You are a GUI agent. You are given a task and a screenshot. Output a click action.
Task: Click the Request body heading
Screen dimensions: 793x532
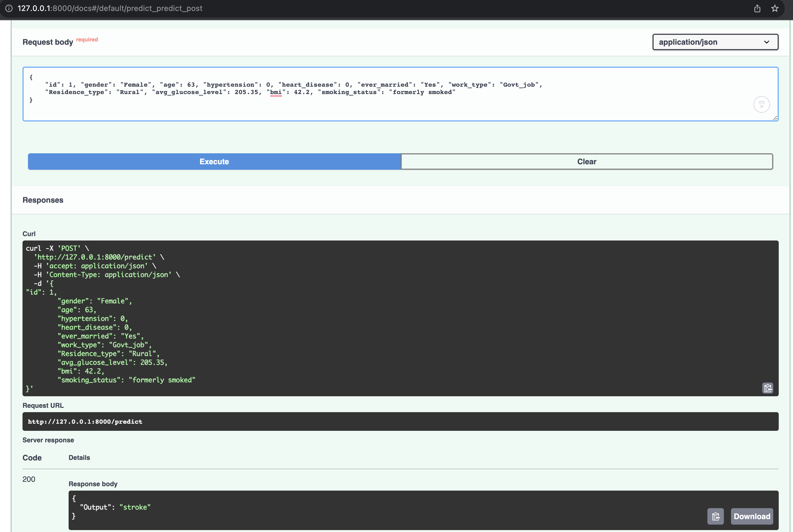[48, 42]
